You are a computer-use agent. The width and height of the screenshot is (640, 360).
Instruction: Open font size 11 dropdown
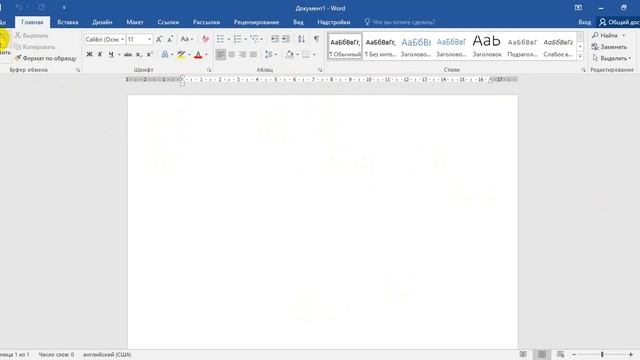pos(149,39)
